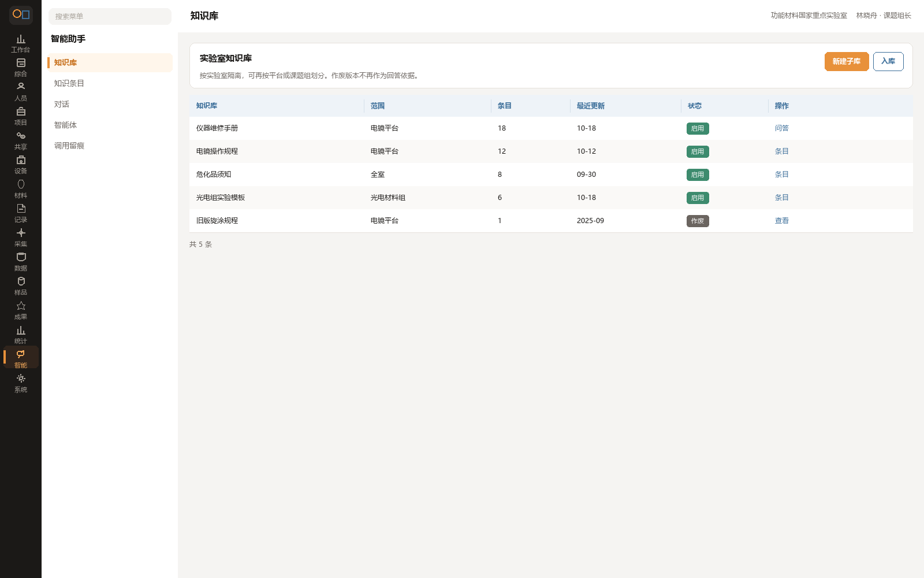
Task: Open the 成果 achievements star icon
Action: point(21,311)
